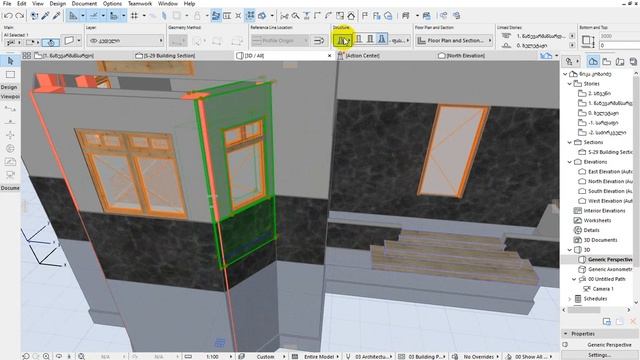The height and width of the screenshot is (360, 640).
Task: Collapse the 3D tree node
Action: (x=570, y=250)
